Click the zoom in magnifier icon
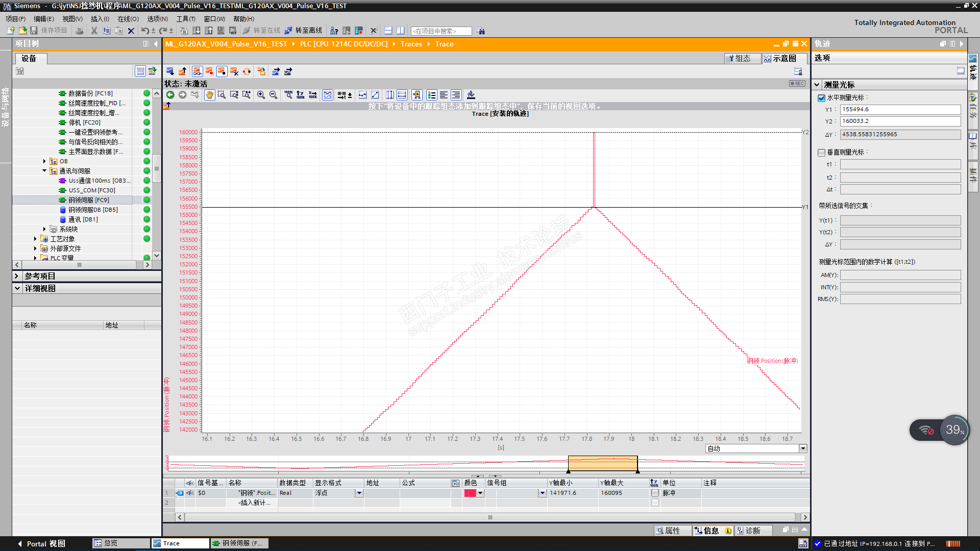 click(261, 95)
